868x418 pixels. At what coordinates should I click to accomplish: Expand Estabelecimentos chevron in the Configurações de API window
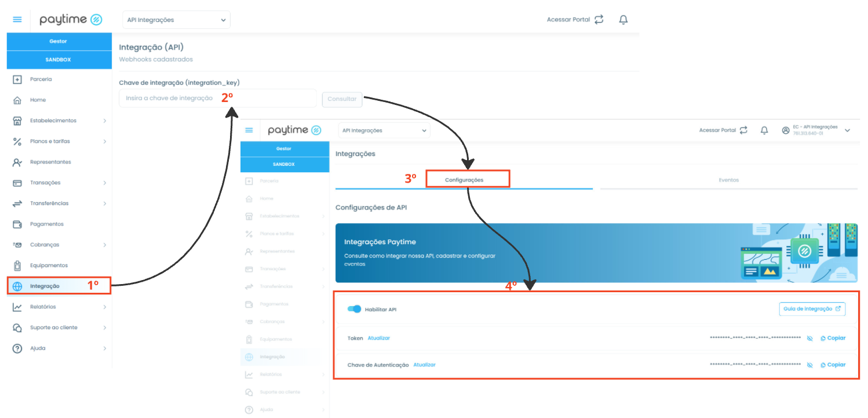click(323, 216)
